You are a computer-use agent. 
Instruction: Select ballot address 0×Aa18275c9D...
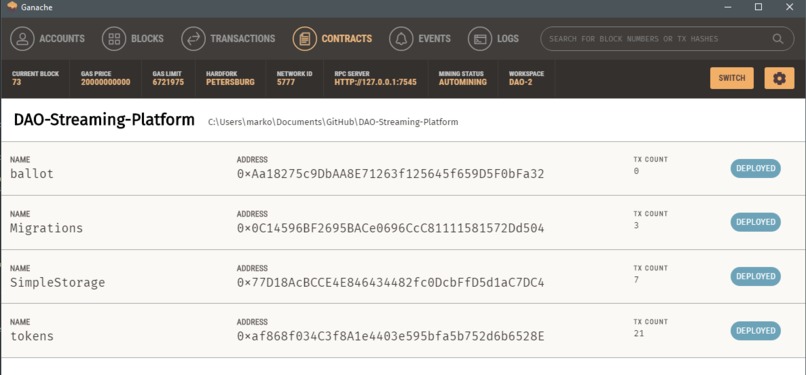[x=391, y=174]
